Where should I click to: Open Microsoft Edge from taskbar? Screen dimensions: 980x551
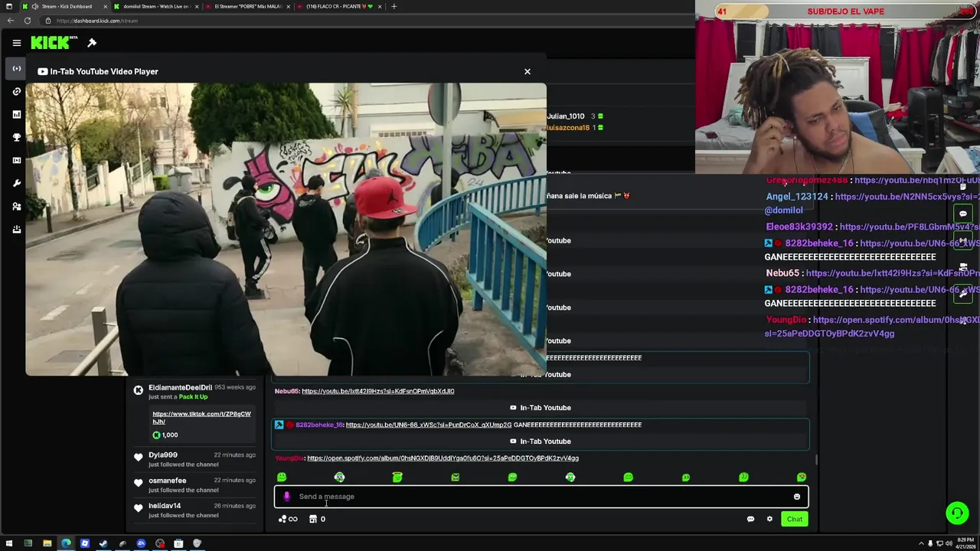pyautogui.click(x=66, y=543)
